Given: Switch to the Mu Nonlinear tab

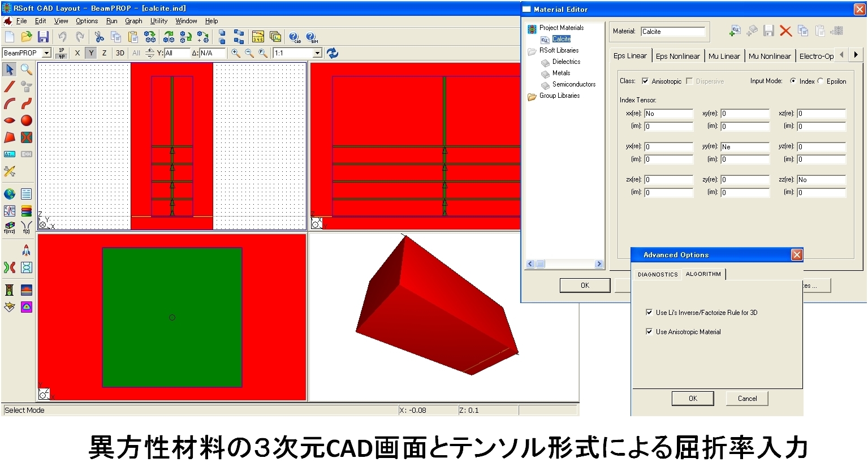Looking at the screenshot, I should point(770,56).
